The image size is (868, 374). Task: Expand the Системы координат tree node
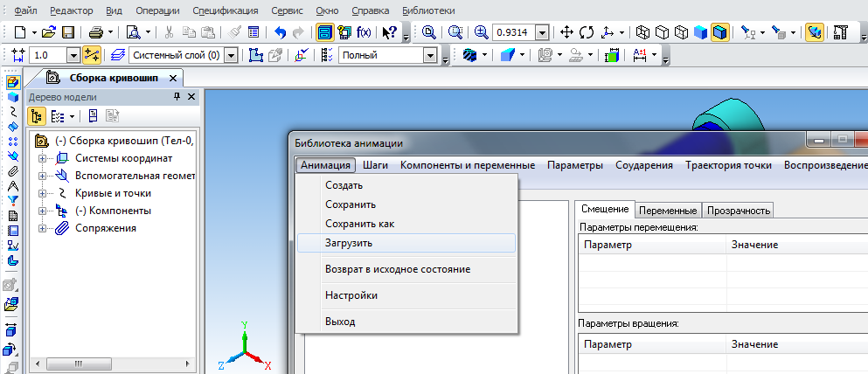43,158
